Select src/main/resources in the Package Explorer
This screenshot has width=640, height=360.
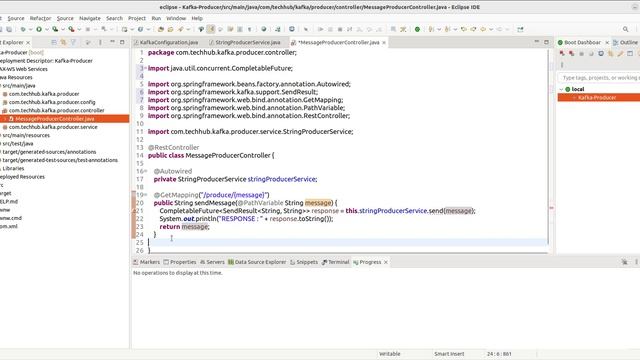[x=26, y=135]
